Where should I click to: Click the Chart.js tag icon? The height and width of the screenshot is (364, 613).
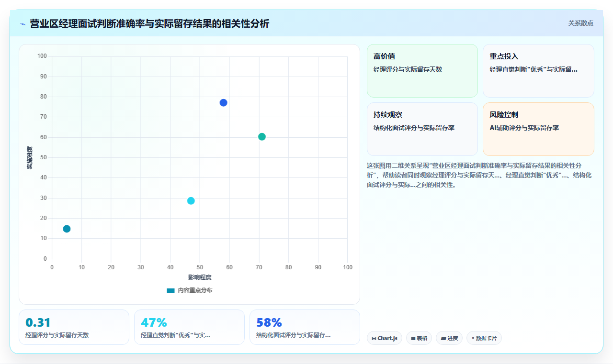(374, 338)
